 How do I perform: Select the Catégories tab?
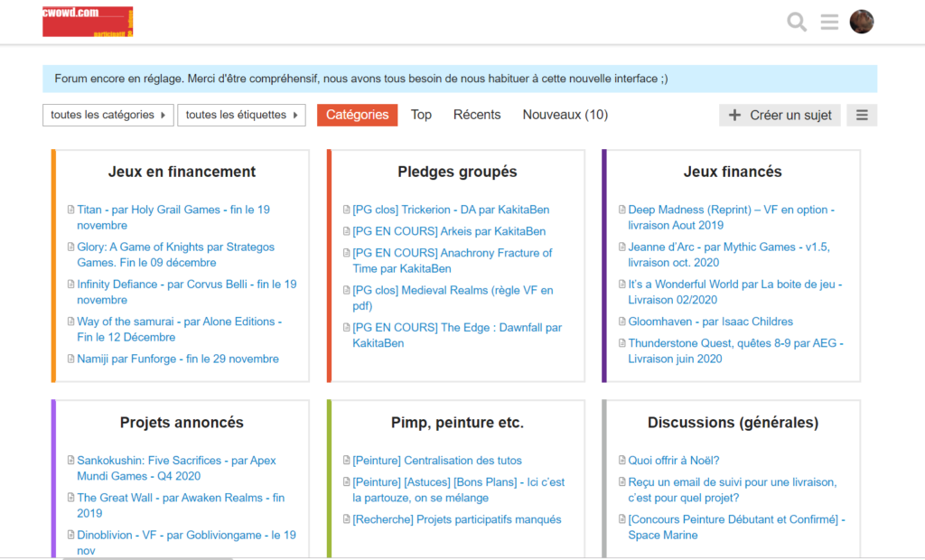[357, 115]
